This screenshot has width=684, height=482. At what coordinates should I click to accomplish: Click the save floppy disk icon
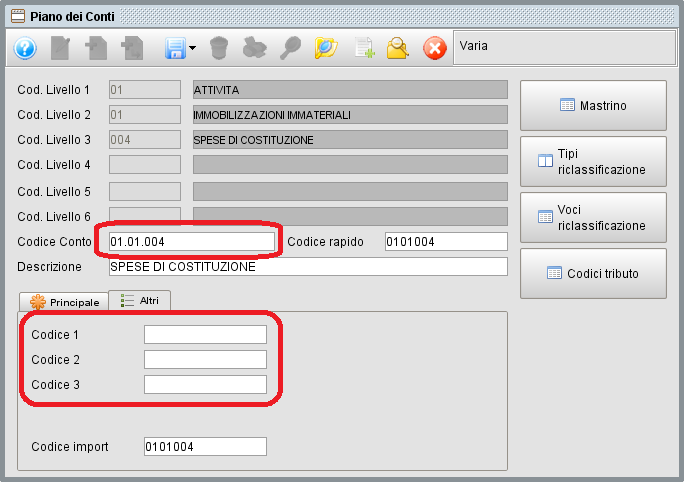pos(175,48)
